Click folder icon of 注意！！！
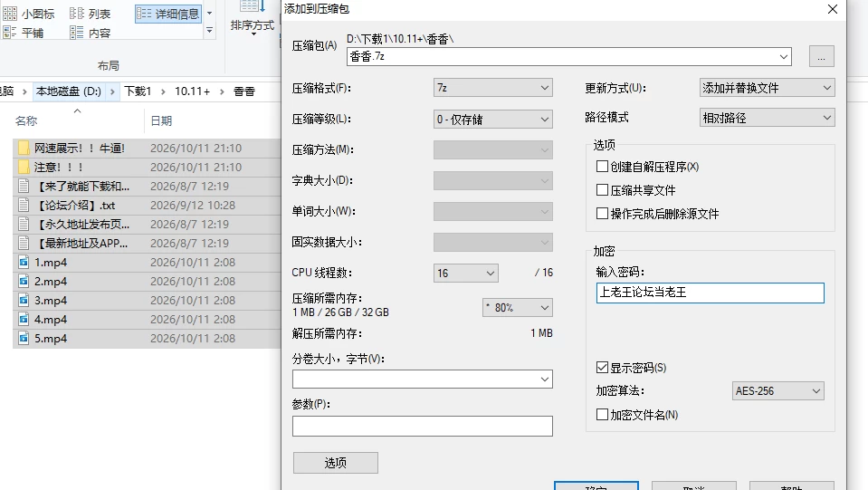Viewport: 868px width, 490px height. (x=24, y=167)
